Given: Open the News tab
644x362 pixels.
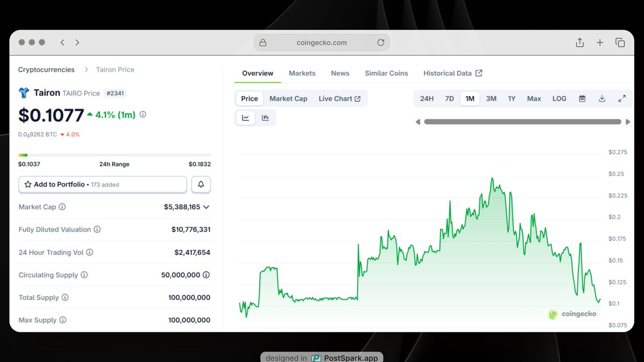Looking at the screenshot, I should click(x=340, y=73).
